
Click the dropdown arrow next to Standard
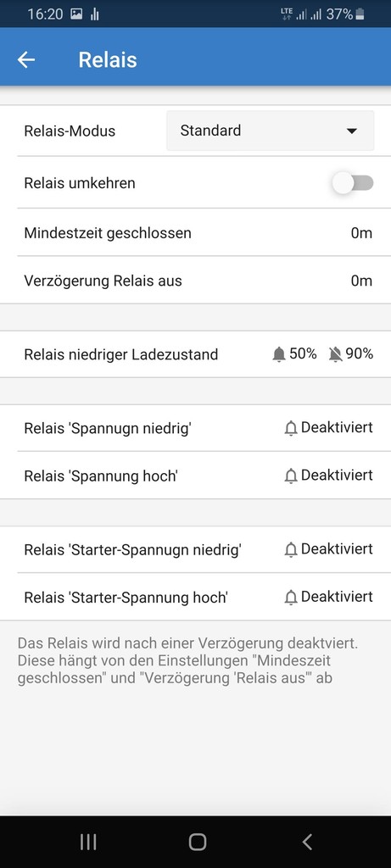[x=351, y=131]
